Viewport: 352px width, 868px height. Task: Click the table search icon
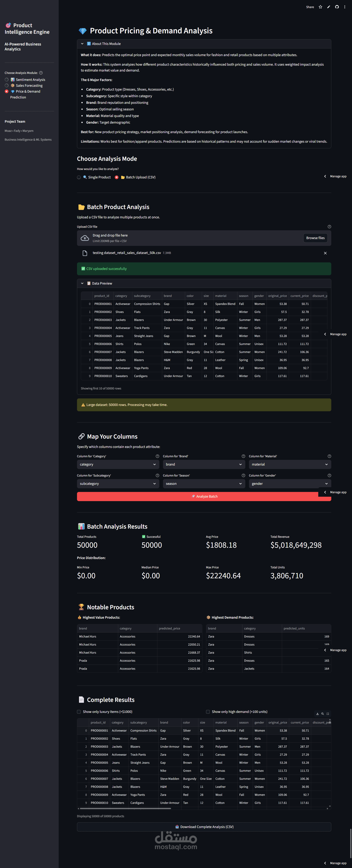pos(322,714)
